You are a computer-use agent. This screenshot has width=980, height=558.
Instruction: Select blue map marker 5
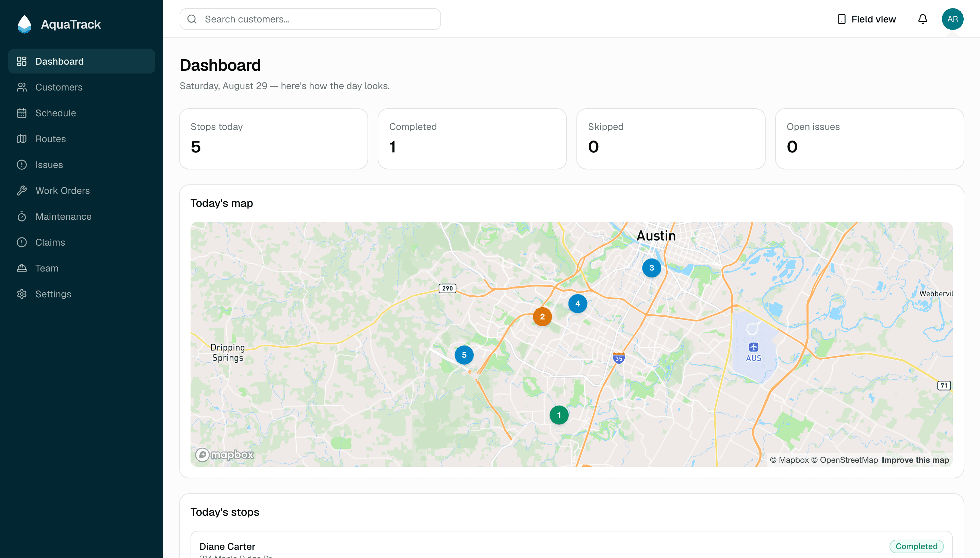pos(464,355)
